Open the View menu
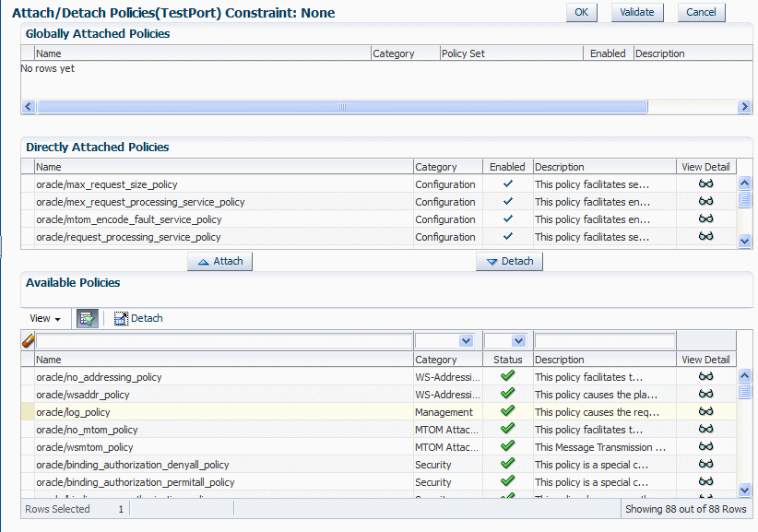This screenshot has height=532, width=758. tap(44, 318)
